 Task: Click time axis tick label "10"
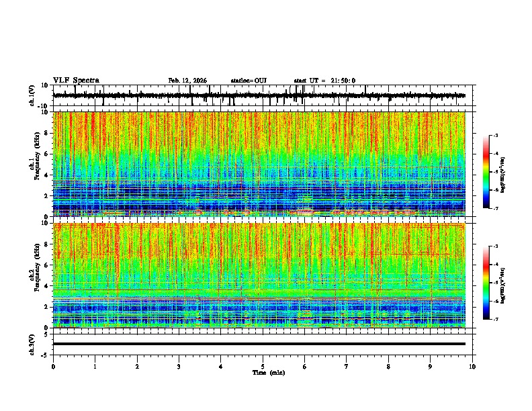click(472, 367)
